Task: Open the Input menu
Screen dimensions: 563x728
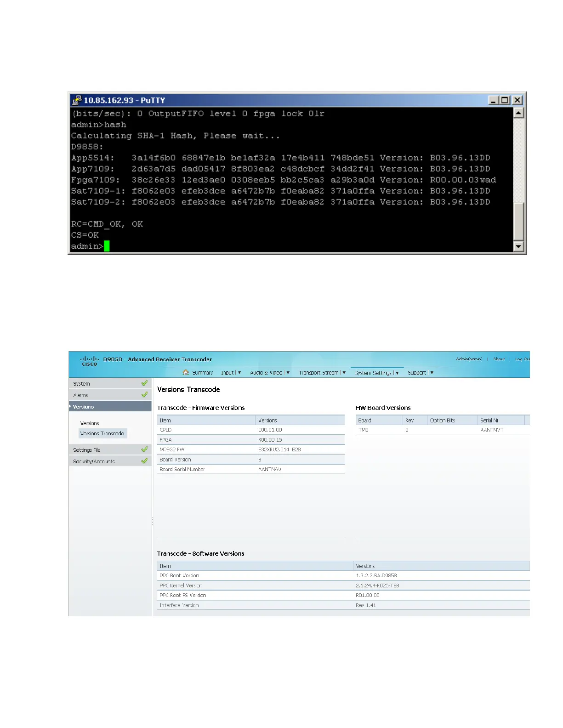Action: (x=227, y=373)
